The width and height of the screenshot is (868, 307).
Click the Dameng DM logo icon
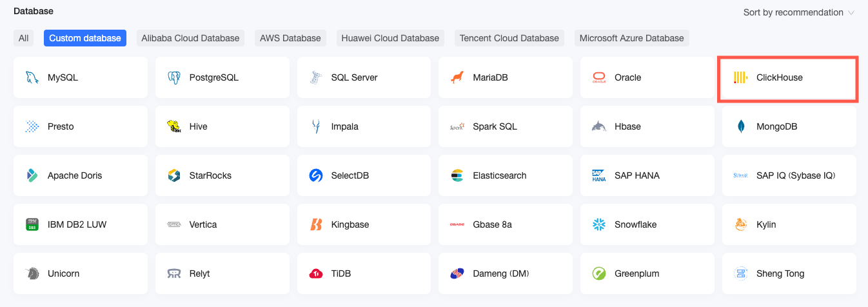tap(457, 273)
